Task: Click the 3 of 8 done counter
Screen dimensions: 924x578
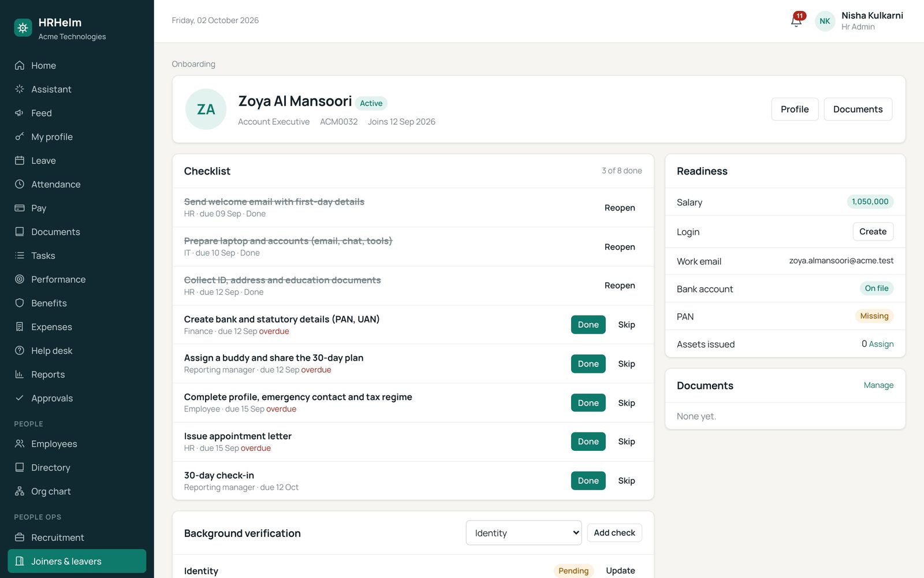Action: coord(622,171)
